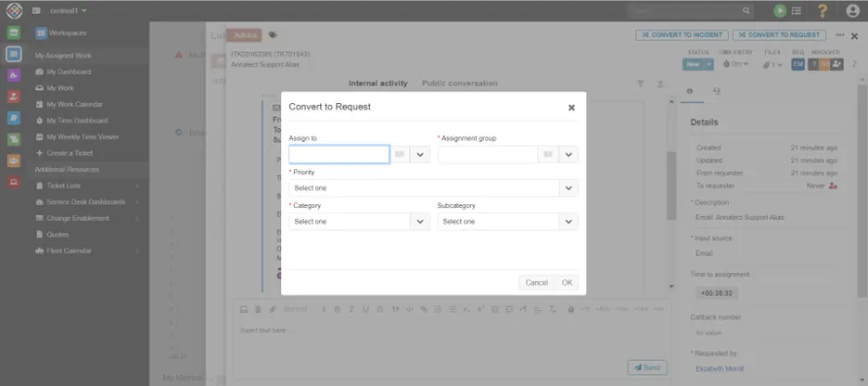Open the Category dropdown
This screenshot has width=868, height=386.
tap(359, 222)
